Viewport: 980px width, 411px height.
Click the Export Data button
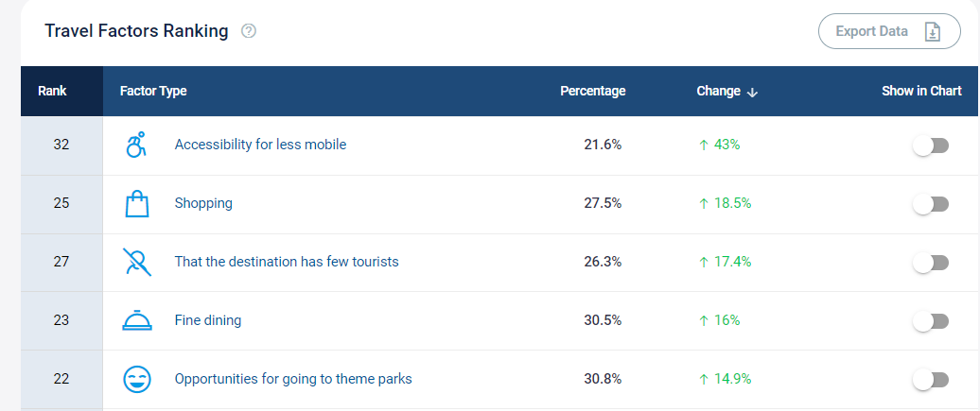pyautogui.click(x=889, y=31)
